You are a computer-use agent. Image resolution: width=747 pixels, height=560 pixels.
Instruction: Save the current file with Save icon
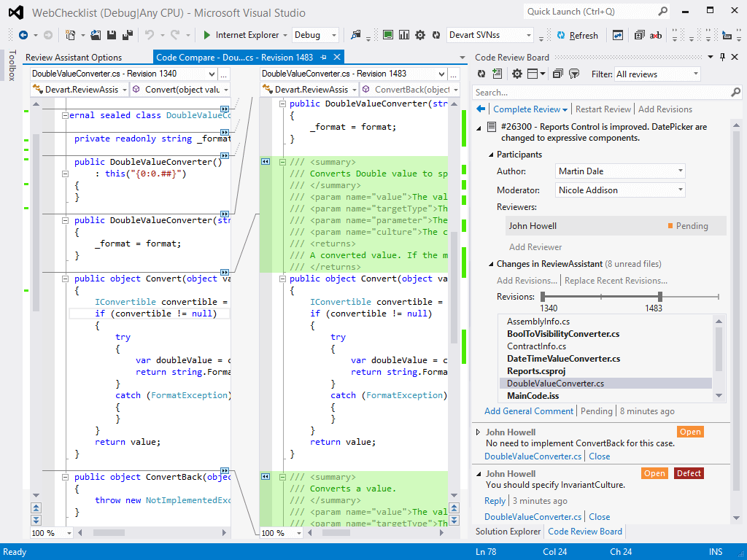tap(112, 35)
